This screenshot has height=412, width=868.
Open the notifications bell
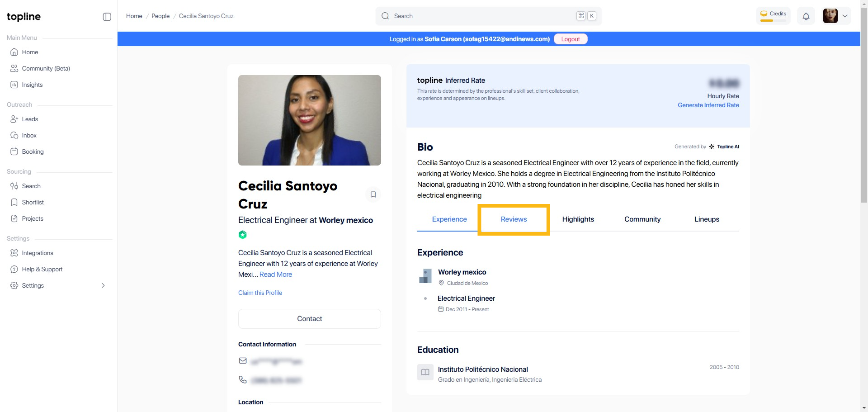[806, 16]
